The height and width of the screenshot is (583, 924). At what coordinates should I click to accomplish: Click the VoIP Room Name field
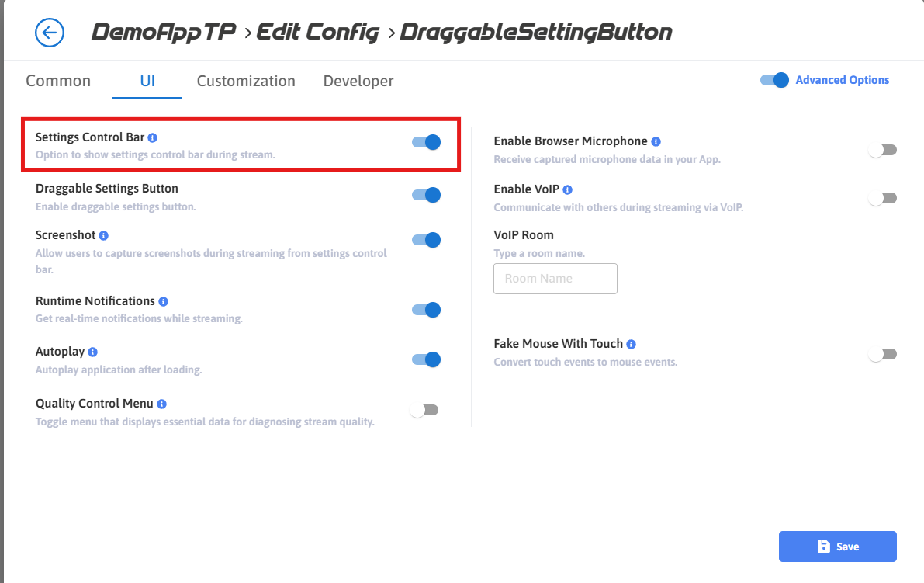(555, 279)
